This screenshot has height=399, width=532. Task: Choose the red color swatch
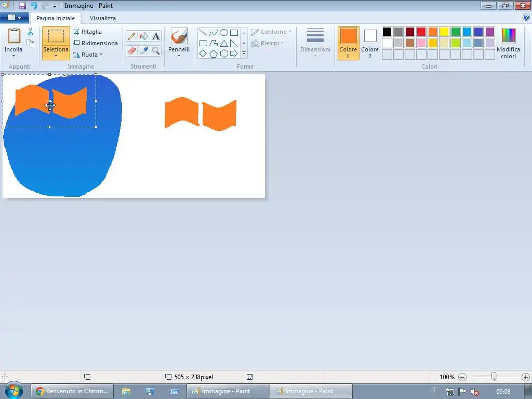[421, 32]
